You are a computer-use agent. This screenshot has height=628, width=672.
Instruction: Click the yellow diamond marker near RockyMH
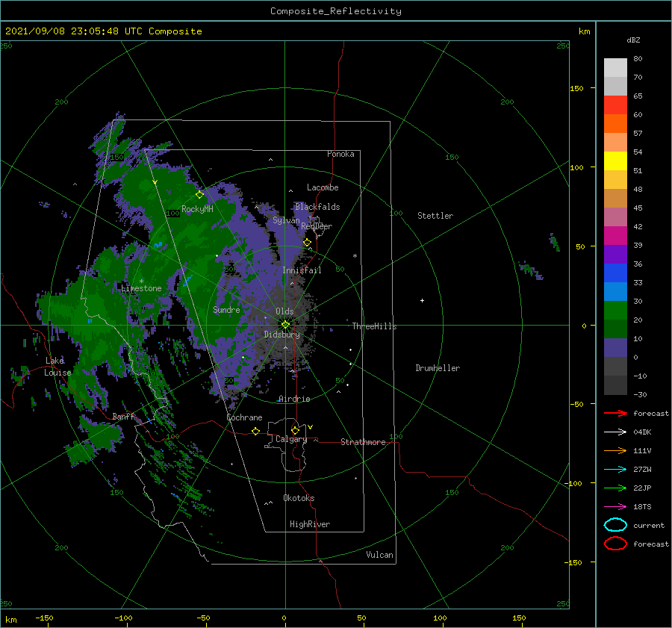point(199,195)
